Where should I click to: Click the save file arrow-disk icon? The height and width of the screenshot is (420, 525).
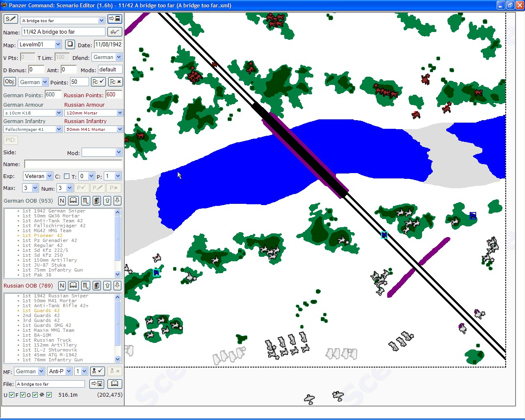[97, 384]
